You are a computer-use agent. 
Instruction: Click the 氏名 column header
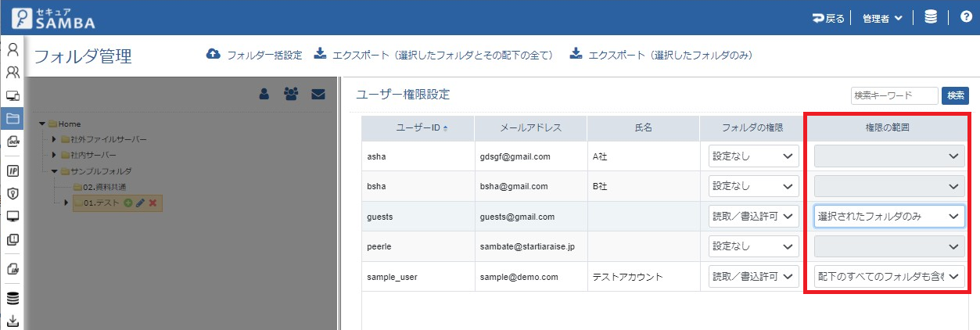click(643, 127)
